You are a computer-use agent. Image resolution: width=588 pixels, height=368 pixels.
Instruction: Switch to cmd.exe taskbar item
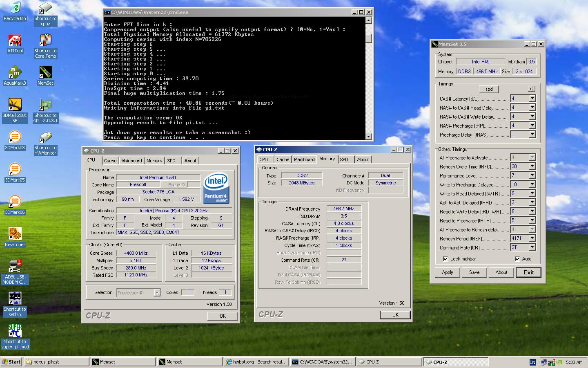(x=323, y=362)
